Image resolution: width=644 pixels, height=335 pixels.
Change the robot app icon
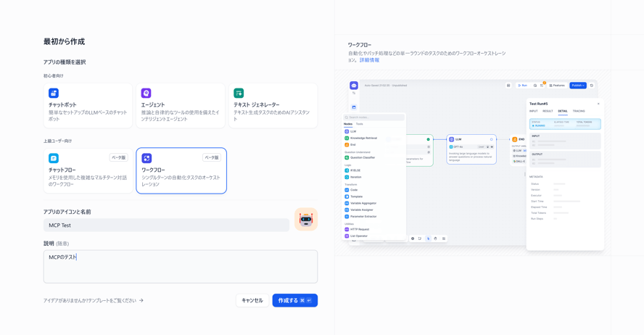coord(305,220)
